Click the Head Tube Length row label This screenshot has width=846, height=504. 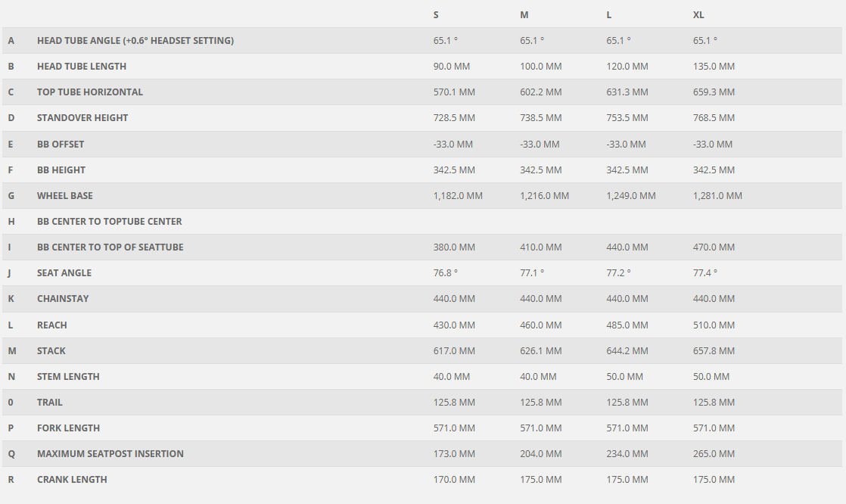pos(82,67)
